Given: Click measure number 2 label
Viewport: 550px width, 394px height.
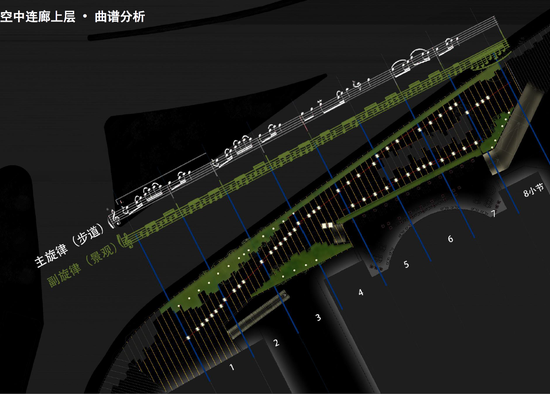Looking at the screenshot, I should click(276, 342).
